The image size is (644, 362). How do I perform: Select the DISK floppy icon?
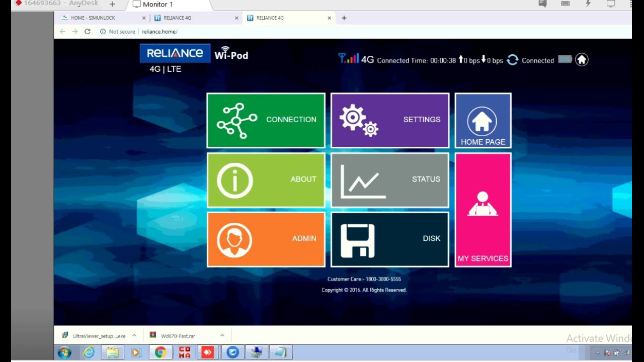[x=358, y=239]
